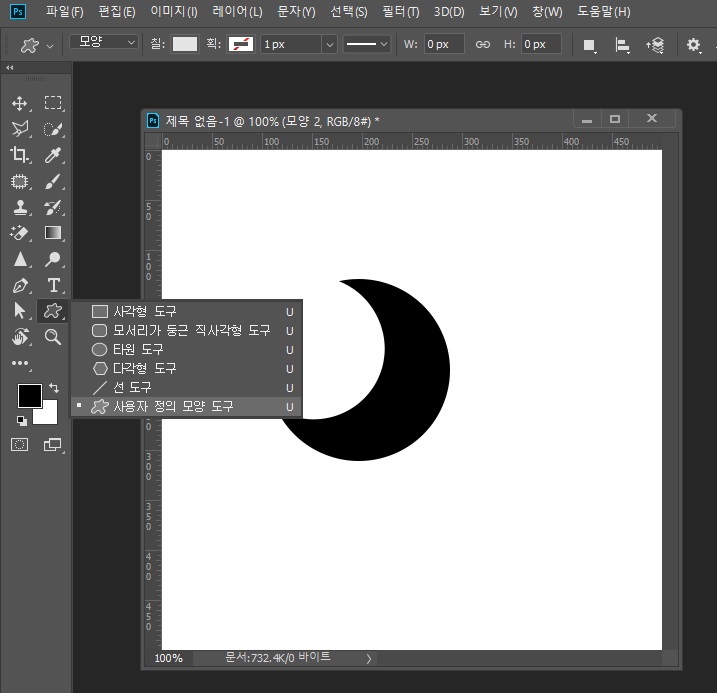717x693 pixels.
Task: Choose 타원 도구 from flyout
Action: point(186,350)
